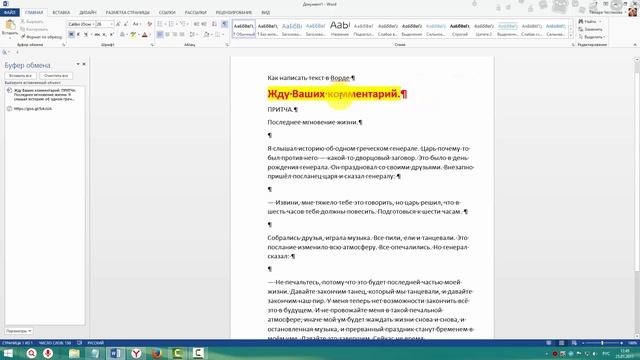Image resolution: width=640 pixels, height=360 pixels.
Task: Apply the Строгий (Strong) style
Action: pyautogui.click(x=460, y=29)
